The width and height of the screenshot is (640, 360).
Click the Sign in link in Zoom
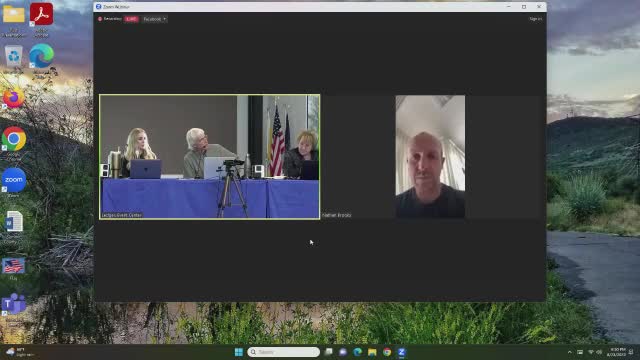pos(535,19)
